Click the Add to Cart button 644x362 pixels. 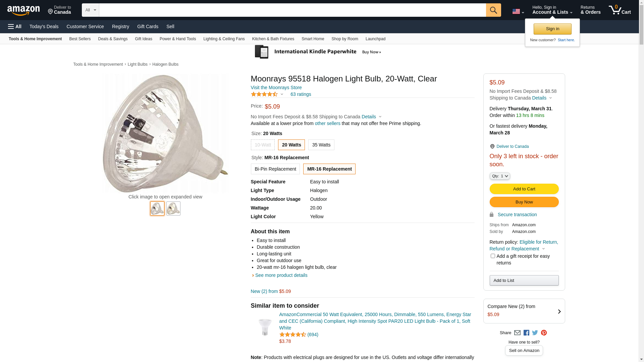524,189
